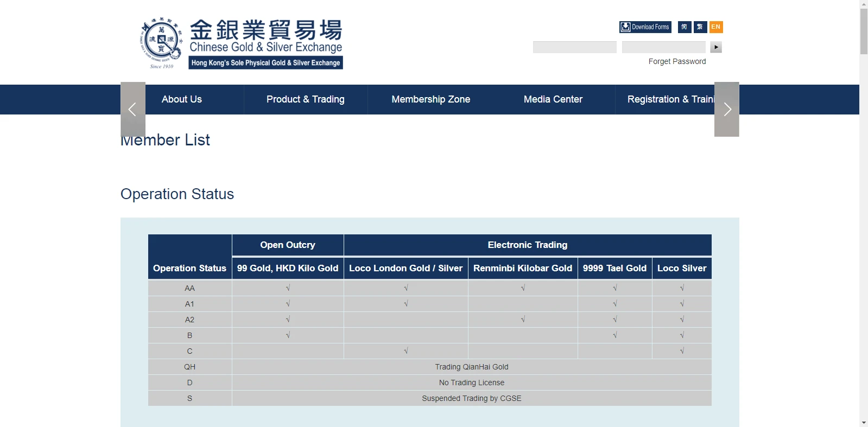Image resolution: width=868 pixels, height=427 pixels.
Task: Select the D status row label
Action: pos(189,383)
